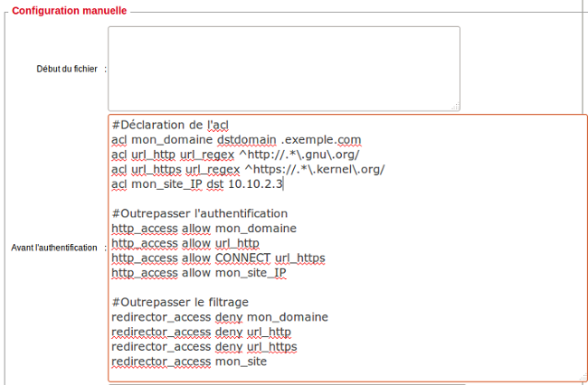Click the http_access allow CONNECT url_https line

pos(218,258)
